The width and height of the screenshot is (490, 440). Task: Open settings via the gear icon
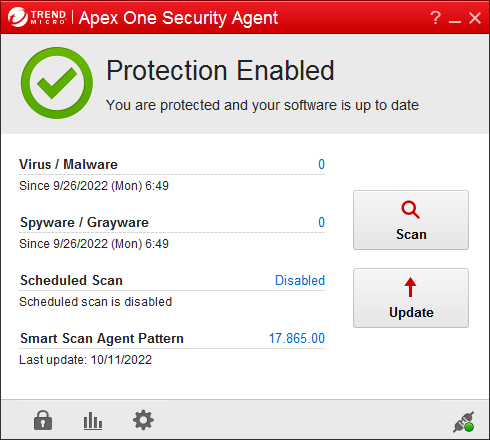pyautogui.click(x=143, y=420)
